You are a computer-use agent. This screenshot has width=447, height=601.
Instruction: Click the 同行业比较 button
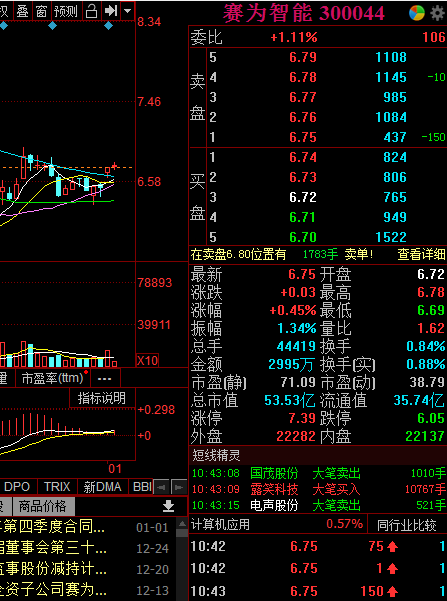click(x=407, y=525)
